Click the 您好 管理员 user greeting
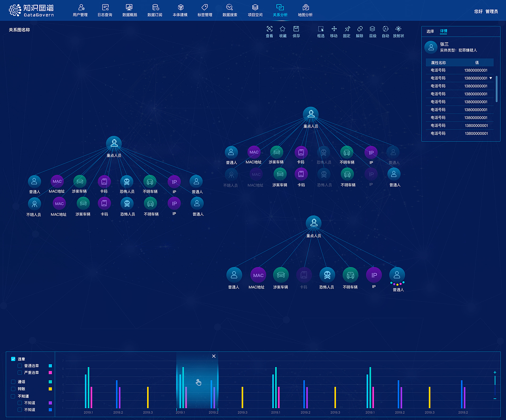Viewport: 506px width, 420px height. [x=486, y=11]
